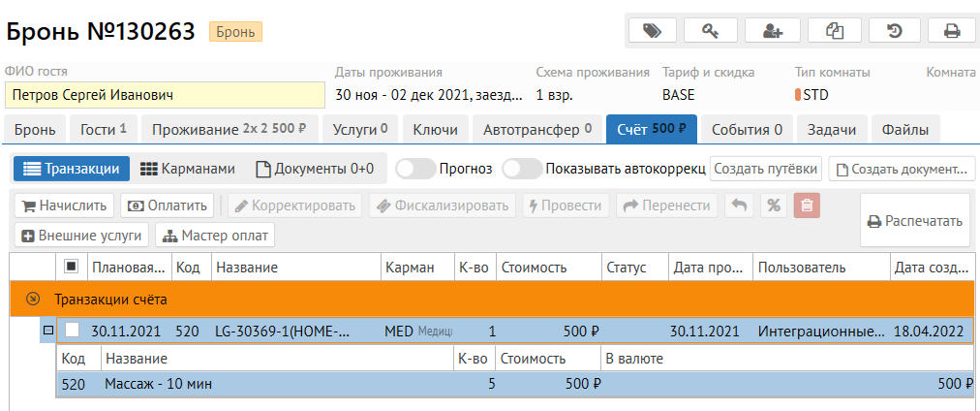This screenshot has width=980, height=411.
Task: Toggle the Прогноз switch
Action: click(x=416, y=169)
